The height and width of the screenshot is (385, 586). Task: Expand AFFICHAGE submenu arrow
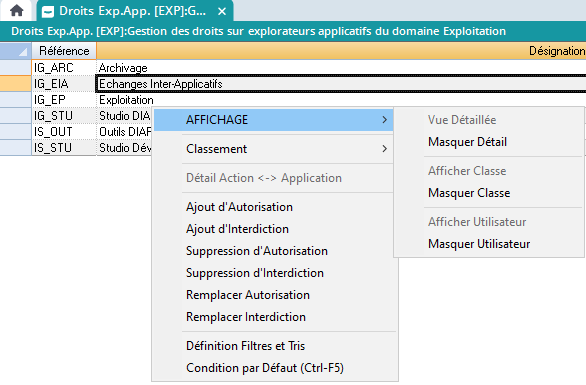point(385,120)
